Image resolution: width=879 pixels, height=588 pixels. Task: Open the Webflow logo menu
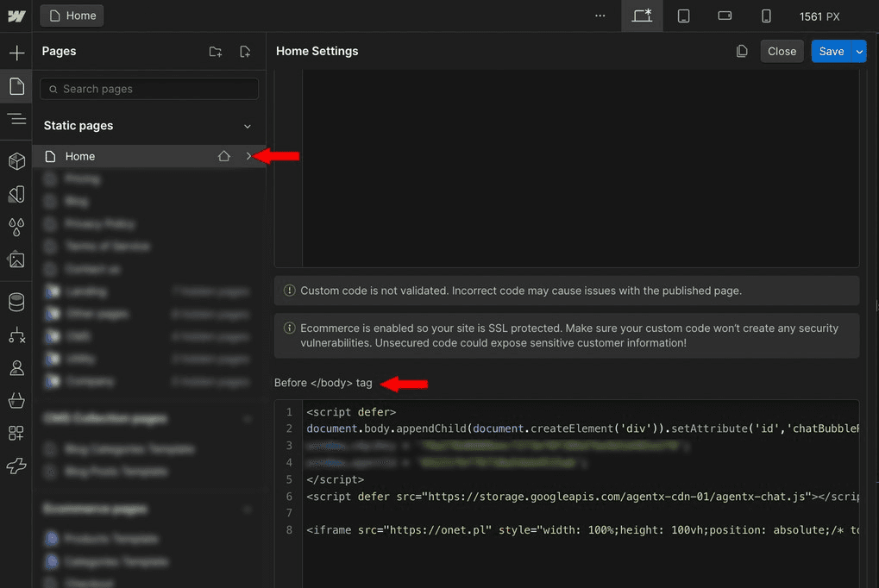pos(16,16)
